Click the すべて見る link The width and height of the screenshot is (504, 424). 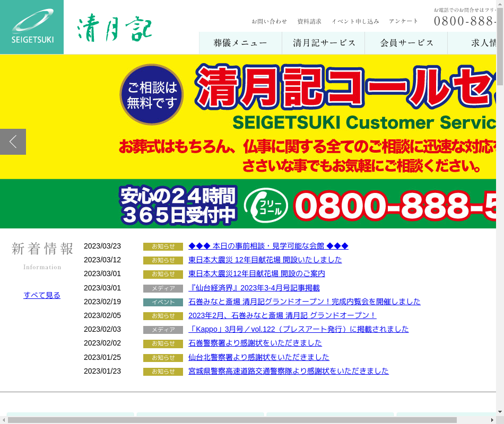pyautogui.click(x=42, y=295)
